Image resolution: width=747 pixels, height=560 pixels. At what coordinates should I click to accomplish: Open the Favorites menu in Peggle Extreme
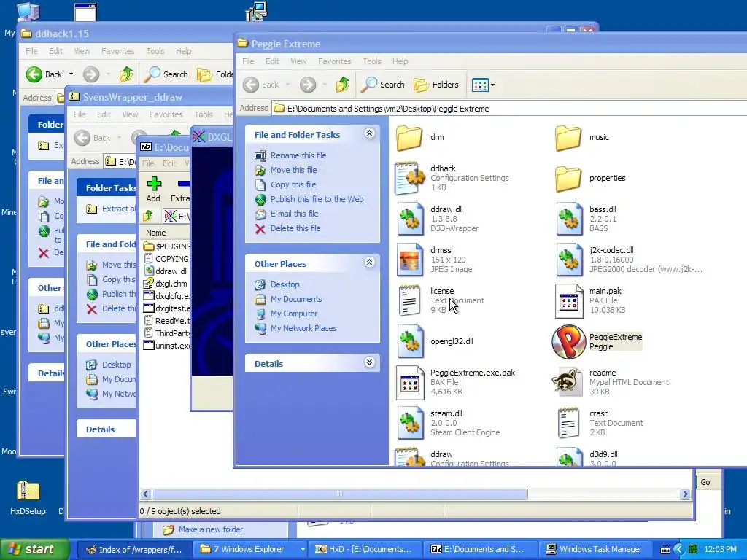click(334, 61)
